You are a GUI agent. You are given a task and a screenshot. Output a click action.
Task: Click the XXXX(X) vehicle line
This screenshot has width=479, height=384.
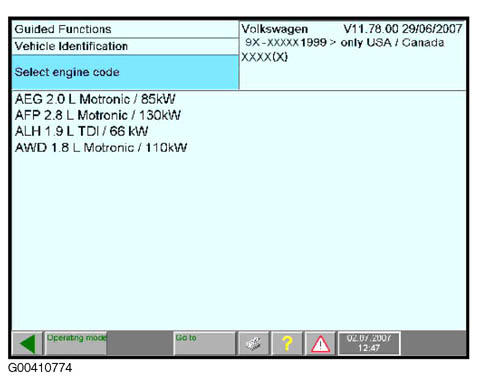(264, 57)
